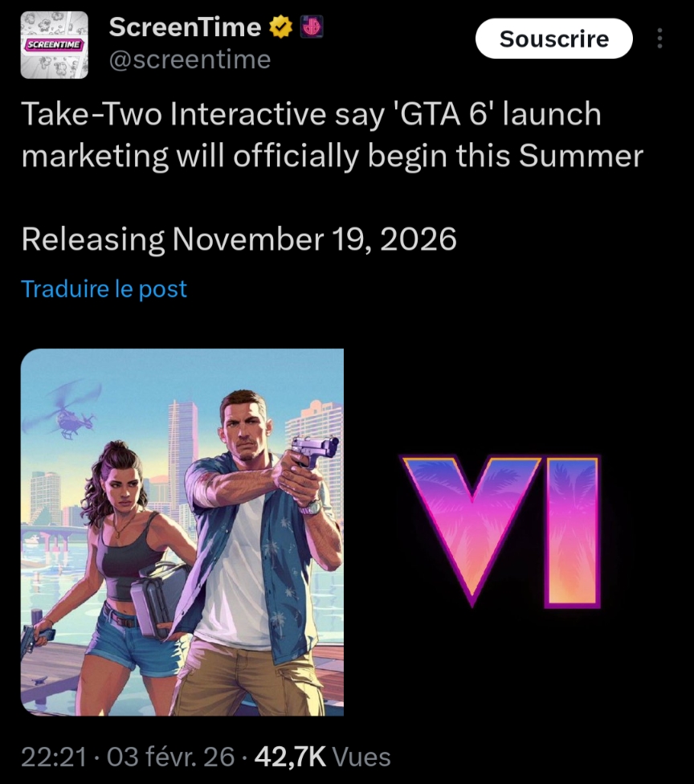Open the @screentime handle
This screenshot has width=694, height=784.
(x=190, y=60)
